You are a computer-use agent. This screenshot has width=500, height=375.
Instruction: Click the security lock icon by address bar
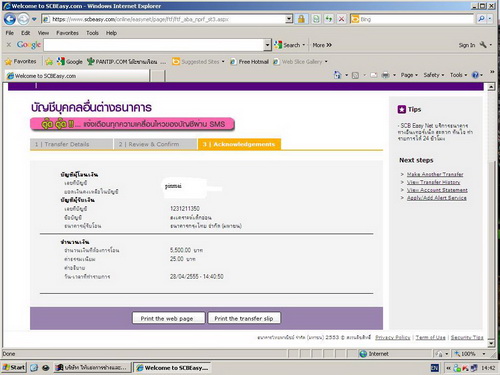301,19
